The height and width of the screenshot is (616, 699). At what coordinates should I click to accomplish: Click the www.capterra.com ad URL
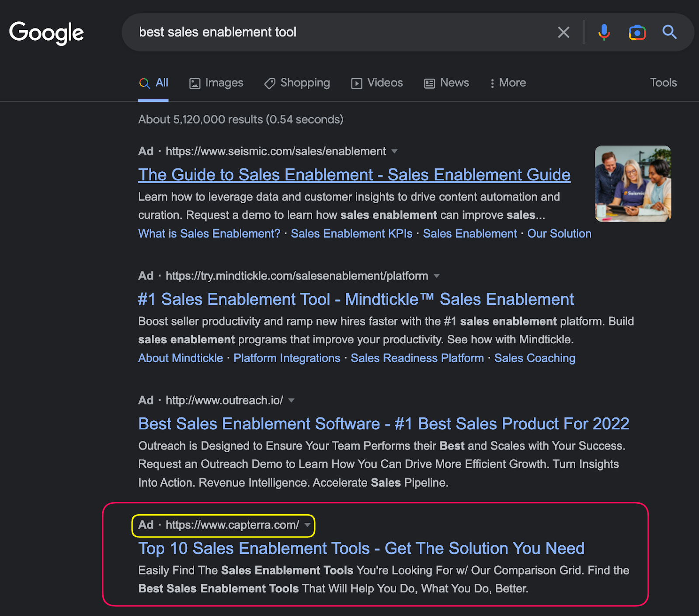click(x=232, y=525)
